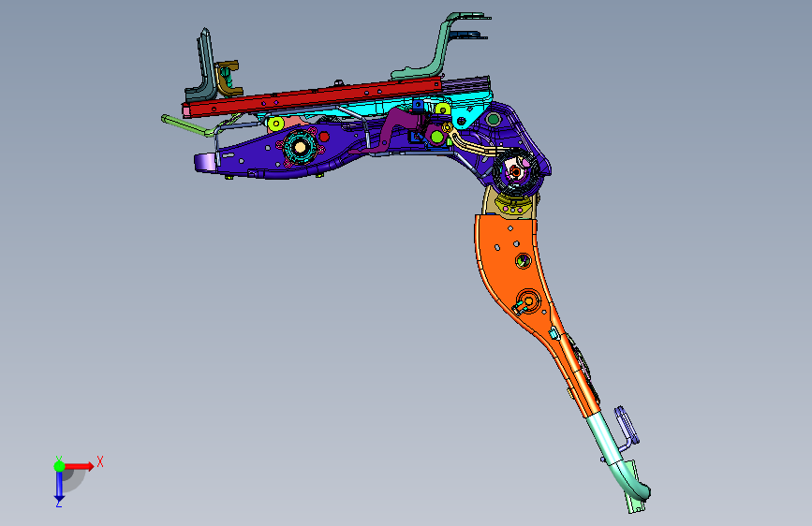This screenshot has height=526, width=812.
Task: Select the light green handle bar at far left
Action: 186,125
